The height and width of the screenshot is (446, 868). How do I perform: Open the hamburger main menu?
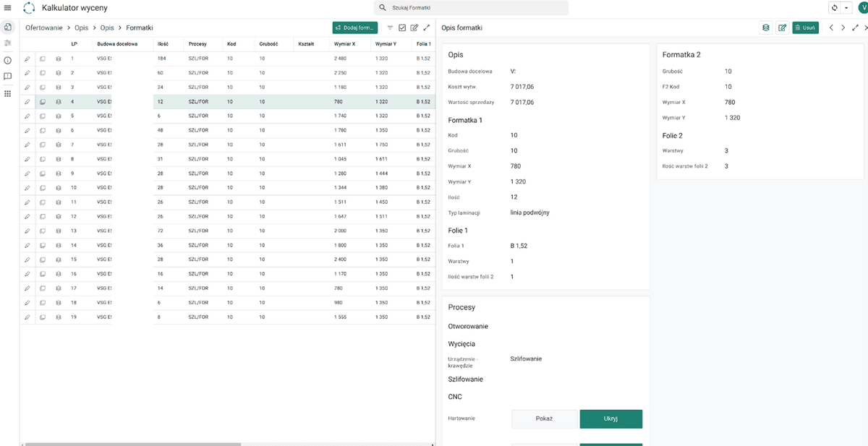click(8, 7)
